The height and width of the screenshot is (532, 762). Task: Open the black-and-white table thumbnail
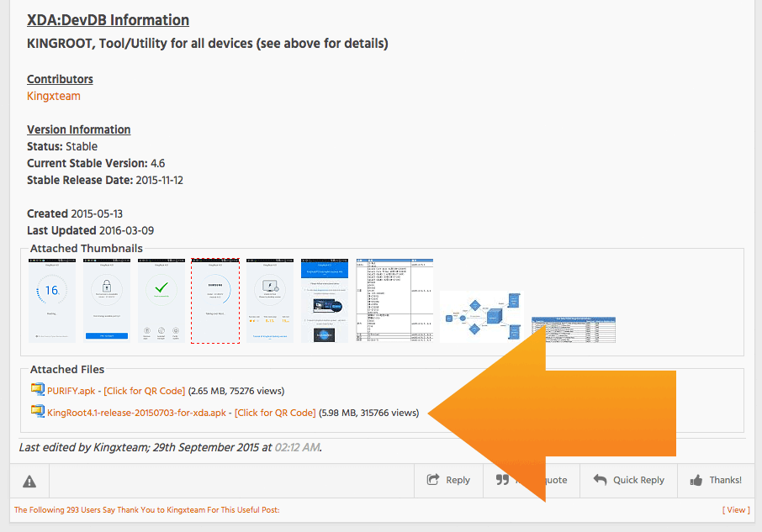tap(394, 301)
